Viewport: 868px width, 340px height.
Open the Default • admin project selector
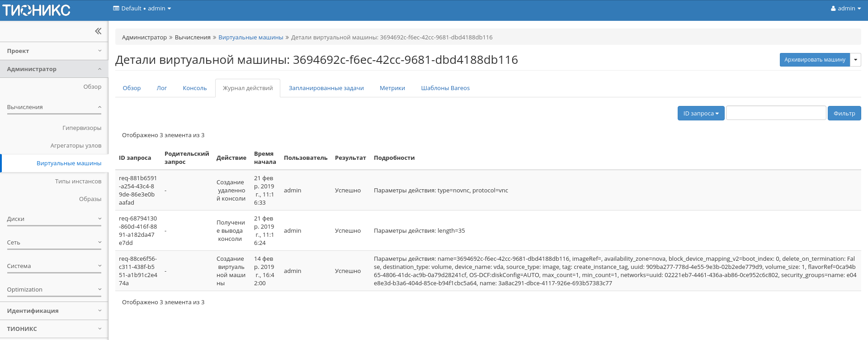tap(142, 9)
